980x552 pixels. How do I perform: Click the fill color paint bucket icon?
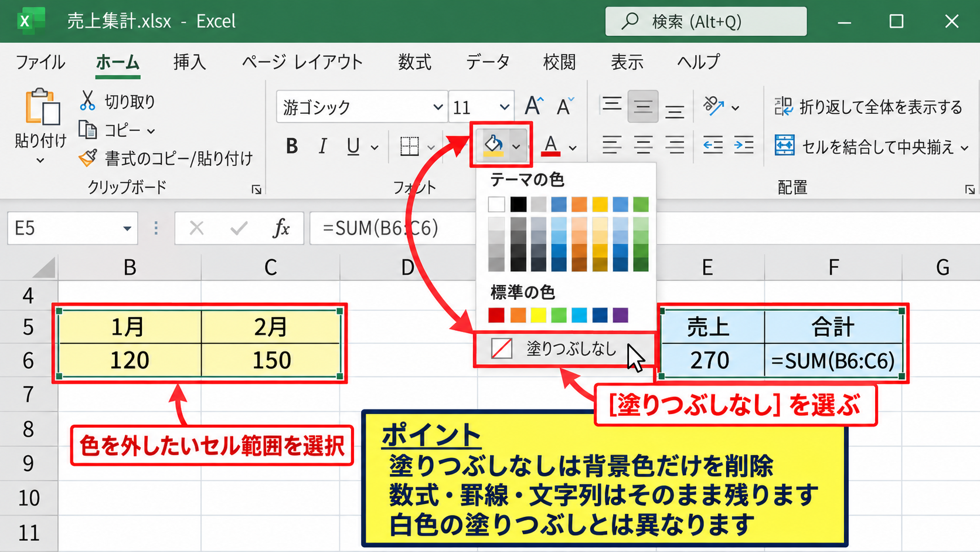coord(494,144)
